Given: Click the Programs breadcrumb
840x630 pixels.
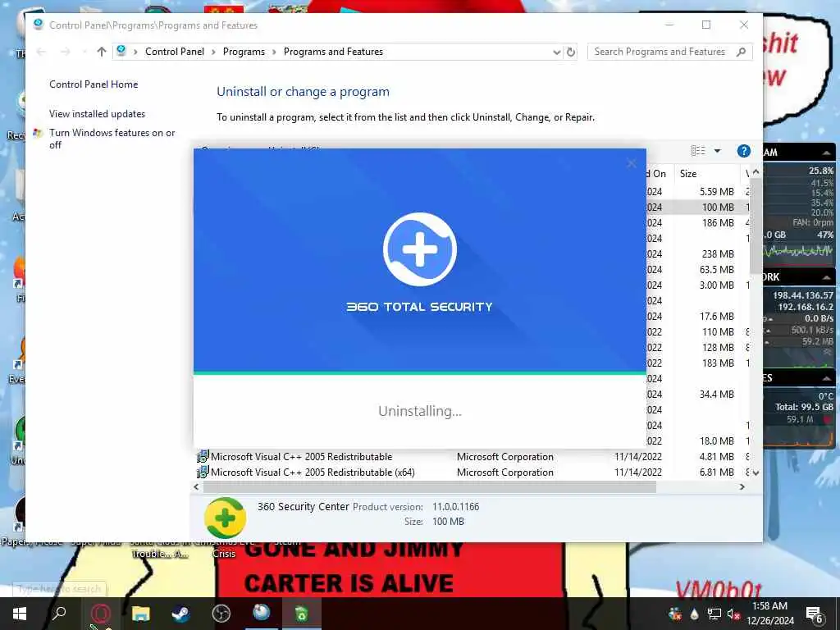Looking at the screenshot, I should pyautogui.click(x=244, y=52).
